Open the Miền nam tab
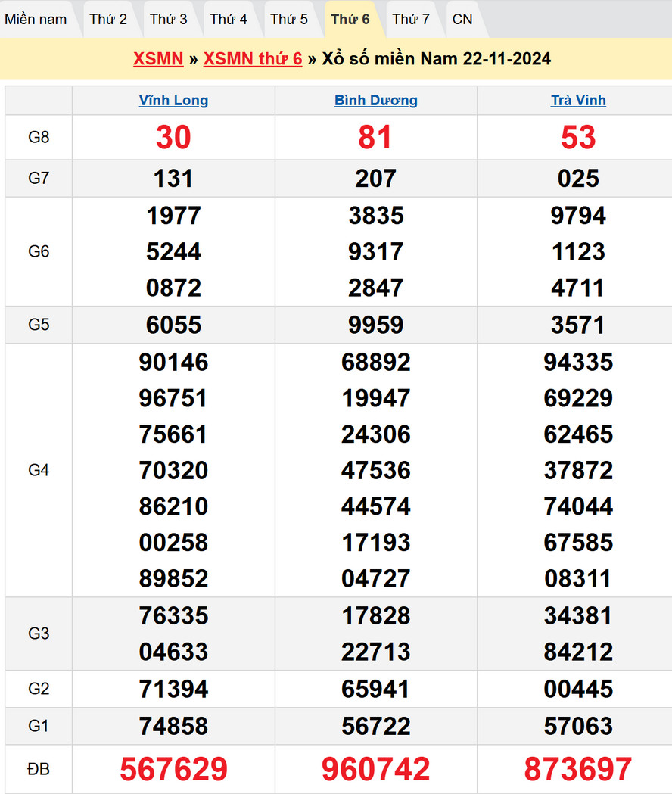The height and width of the screenshot is (794, 672). 36,20
